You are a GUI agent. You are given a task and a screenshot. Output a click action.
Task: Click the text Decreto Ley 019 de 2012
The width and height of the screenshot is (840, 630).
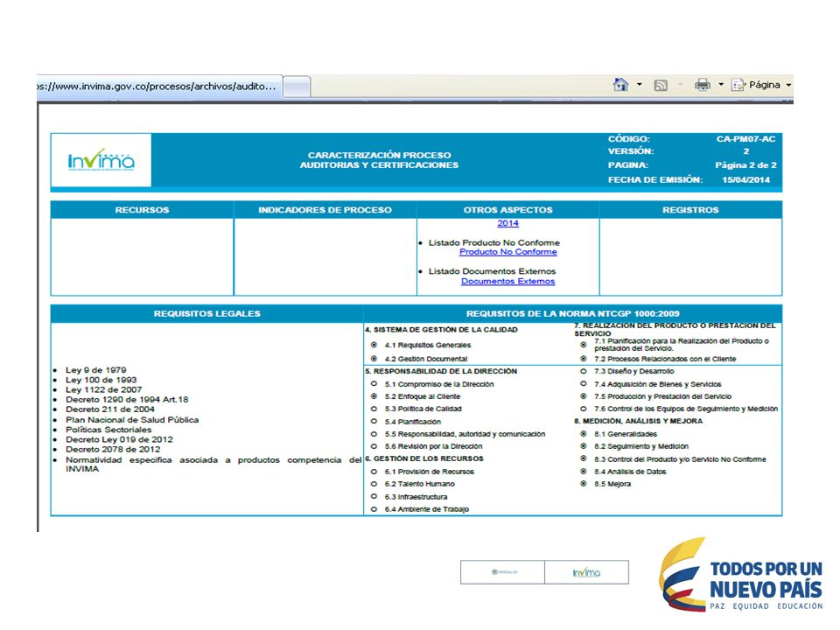(119, 439)
